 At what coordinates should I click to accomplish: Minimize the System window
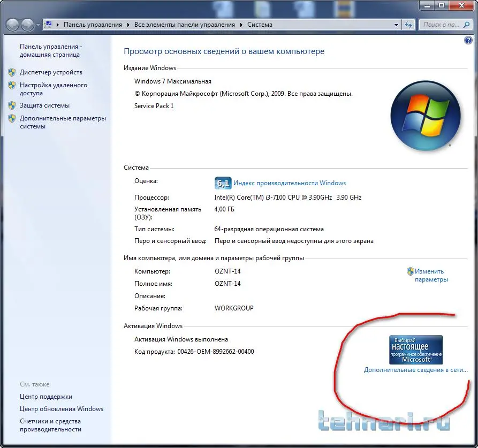[x=427, y=6]
